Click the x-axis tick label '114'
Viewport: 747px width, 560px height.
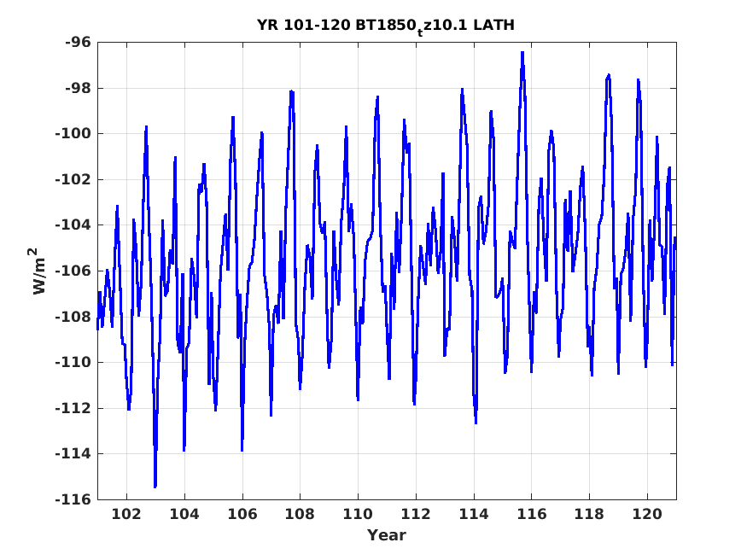(x=474, y=514)
